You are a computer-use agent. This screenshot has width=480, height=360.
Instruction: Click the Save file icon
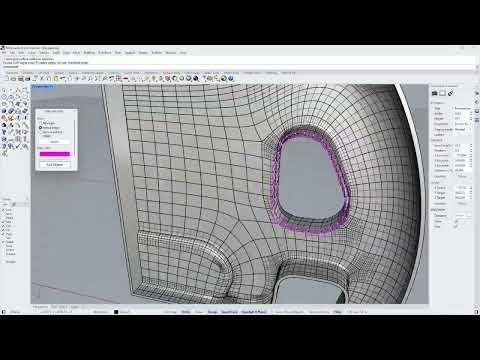click(x=21, y=78)
